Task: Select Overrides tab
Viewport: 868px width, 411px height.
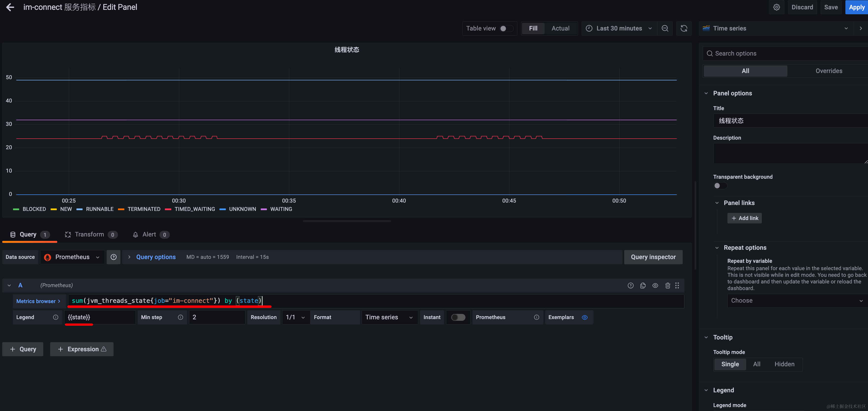Action: click(829, 71)
